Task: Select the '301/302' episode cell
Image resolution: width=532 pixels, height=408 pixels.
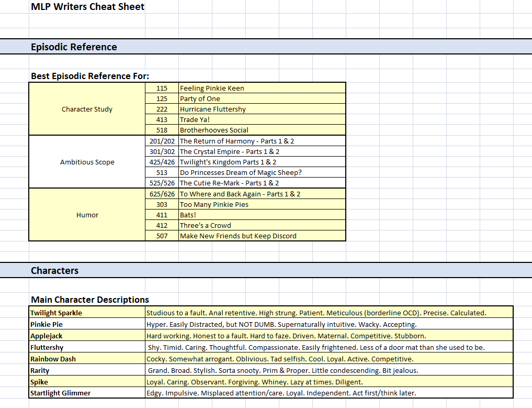Action: [x=162, y=151]
